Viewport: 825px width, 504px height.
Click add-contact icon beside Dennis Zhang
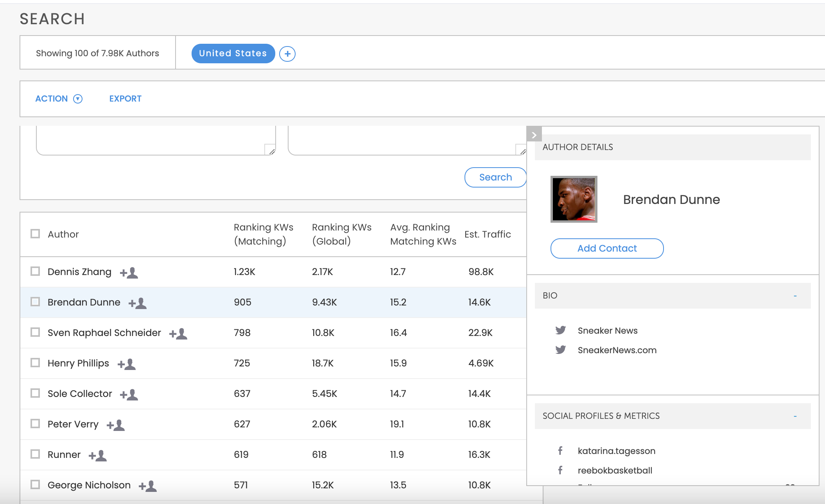point(129,272)
